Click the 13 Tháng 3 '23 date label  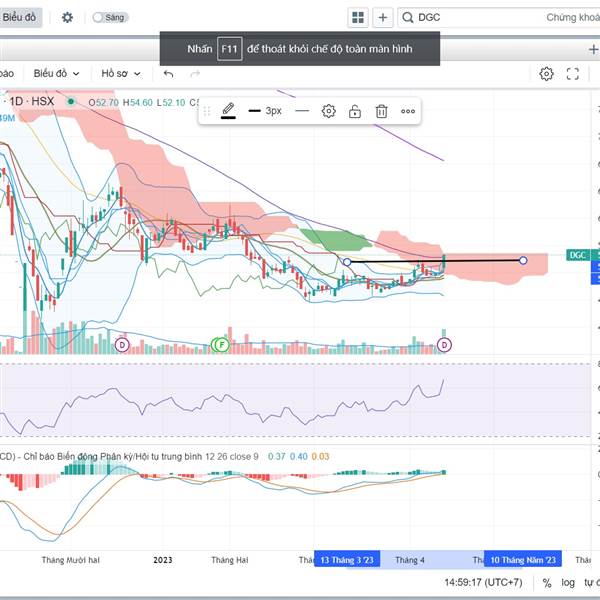(x=347, y=560)
